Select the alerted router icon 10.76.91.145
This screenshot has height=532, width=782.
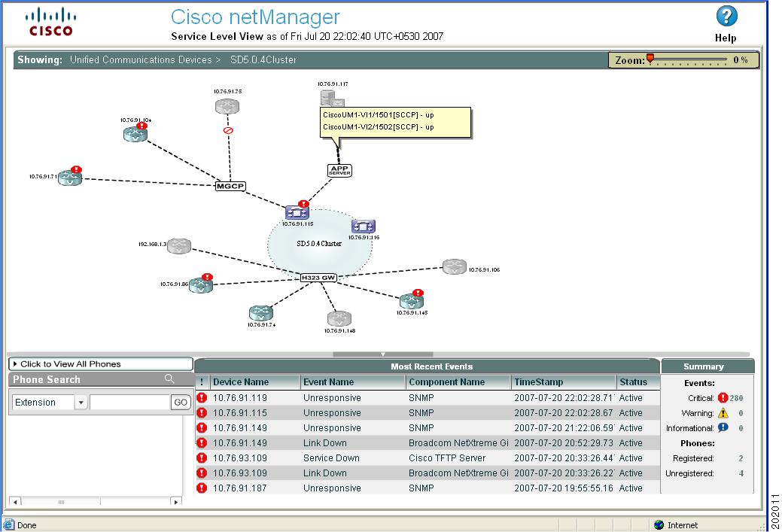coord(411,300)
